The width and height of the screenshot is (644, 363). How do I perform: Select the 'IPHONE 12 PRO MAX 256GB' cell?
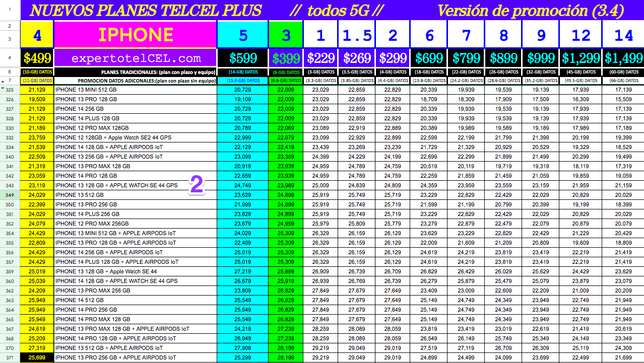tap(136, 224)
